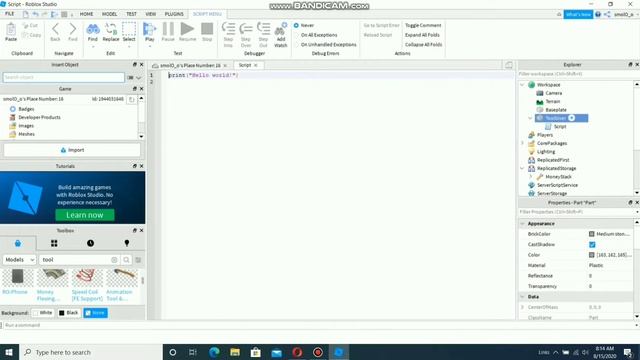The width and height of the screenshot is (640, 360).
Task: Switch to the HOME ribbon tab
Action: [x=86, y=14]
